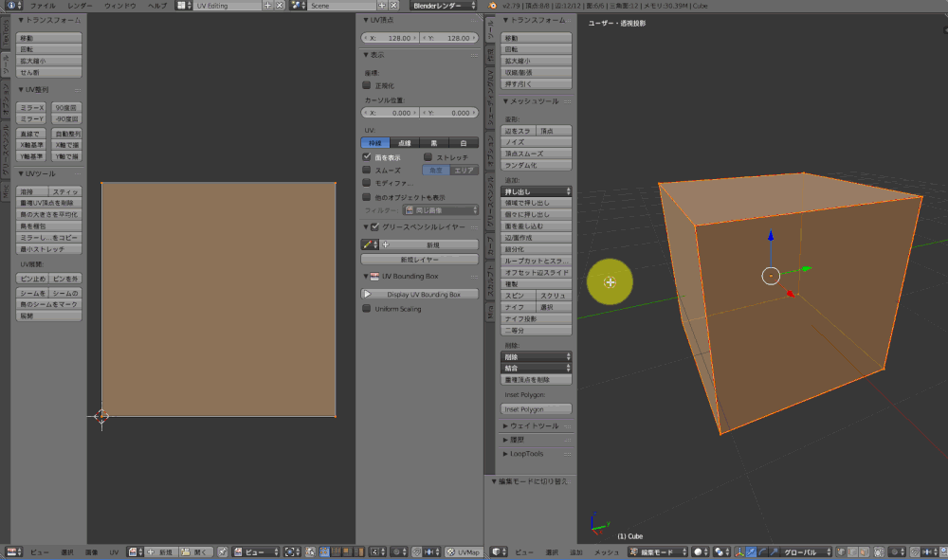Toggle the ストレッチ checkbox
This screenshot has width=948, height=560.
click(x=428, y=157)
